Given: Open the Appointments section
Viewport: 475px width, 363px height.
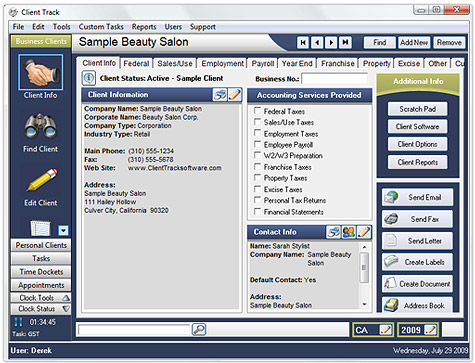Looking at the screenshot, I should [x=41, y=285].
